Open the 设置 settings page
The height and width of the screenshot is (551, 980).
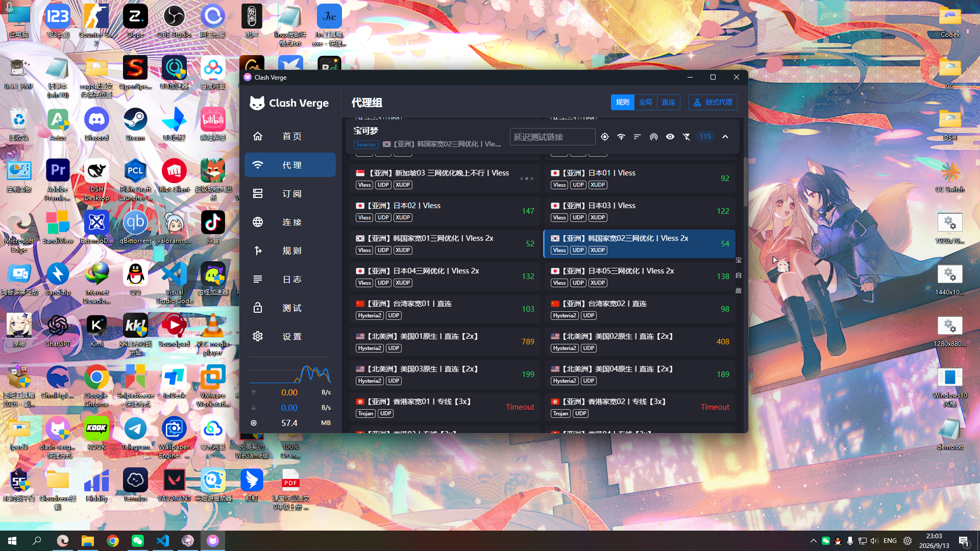[290, 336]
